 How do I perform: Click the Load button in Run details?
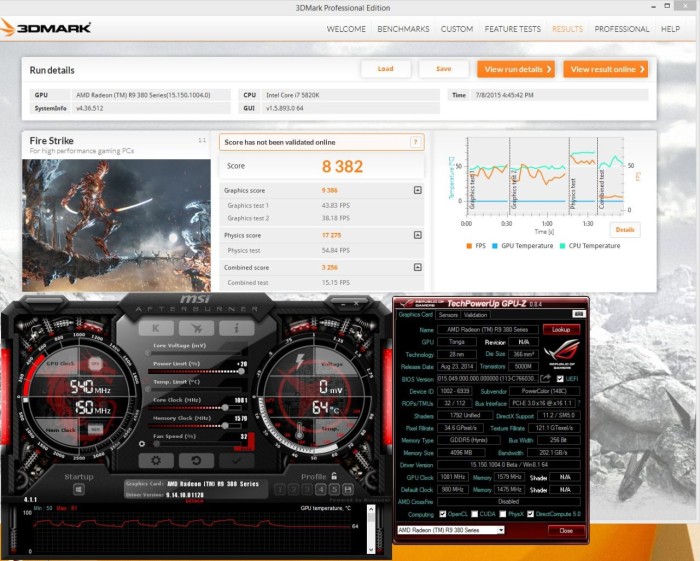coord(386,69)
